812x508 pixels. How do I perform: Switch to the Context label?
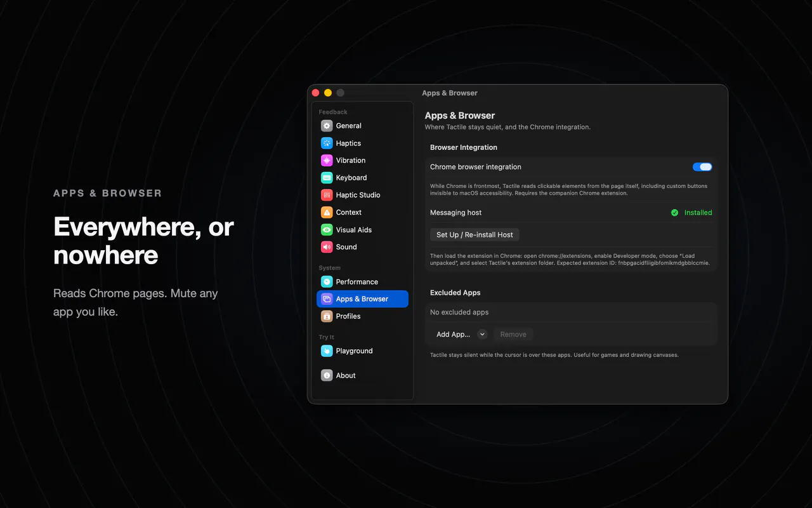pyautogui.click(x=349, y=212)
